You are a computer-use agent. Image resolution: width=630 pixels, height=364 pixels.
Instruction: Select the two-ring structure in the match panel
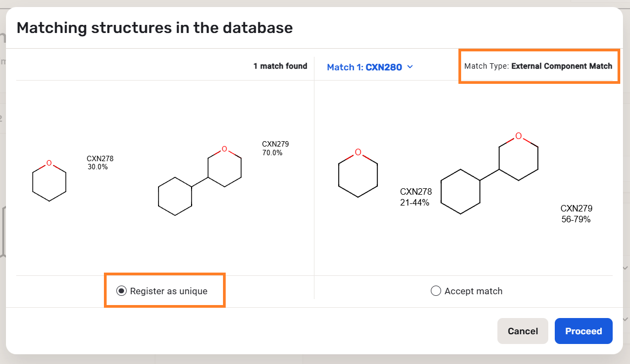[490, 173]
